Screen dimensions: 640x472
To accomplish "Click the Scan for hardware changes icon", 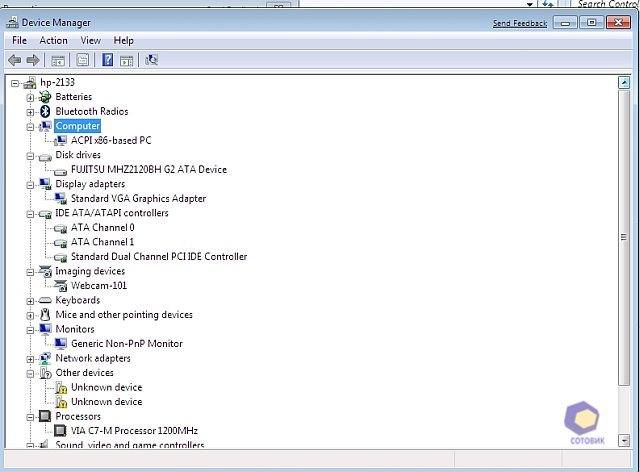I will (x=151, y=60).
